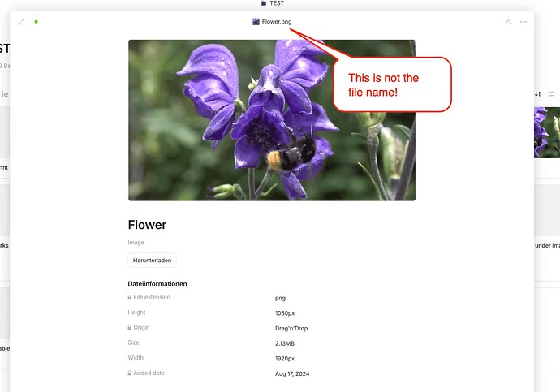Click the TEST title in the window bar
Image resolution: width=560 pixels, height=392 pixels.
277,3
